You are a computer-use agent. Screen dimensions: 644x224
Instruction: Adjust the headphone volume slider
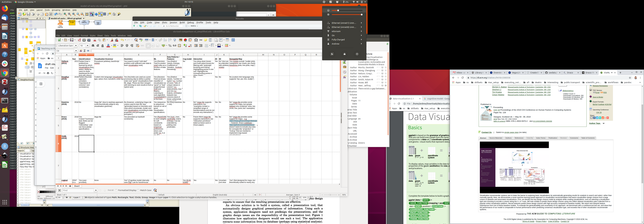[338, 10]
